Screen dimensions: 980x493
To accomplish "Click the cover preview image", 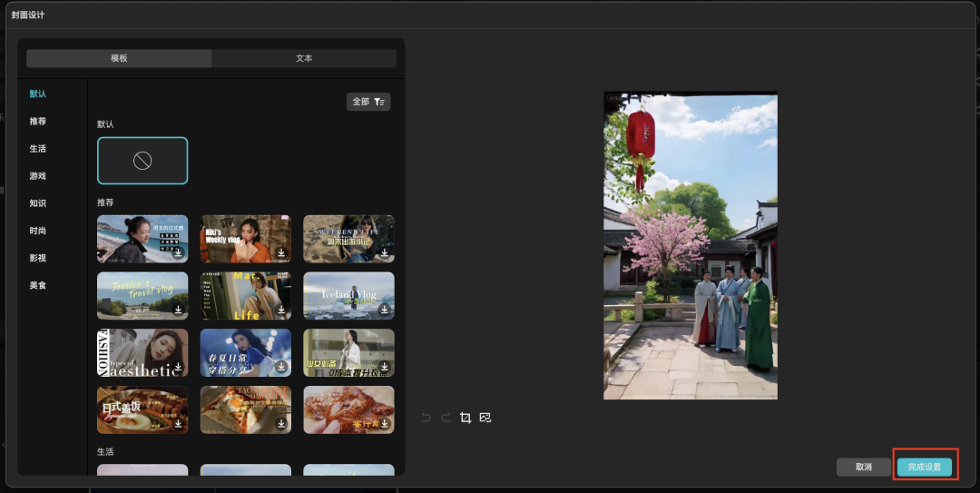I will coord(690,246).
